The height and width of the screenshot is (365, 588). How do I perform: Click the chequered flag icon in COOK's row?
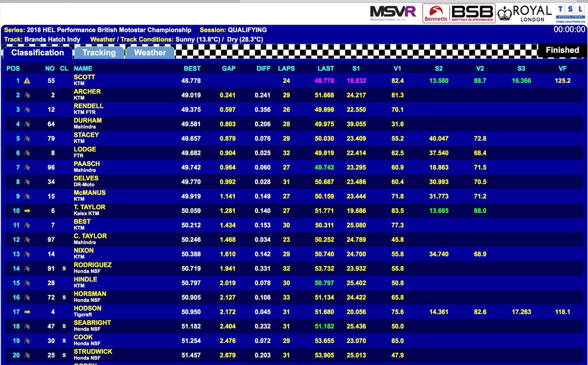pyautogui.click(x=27, y=341)
